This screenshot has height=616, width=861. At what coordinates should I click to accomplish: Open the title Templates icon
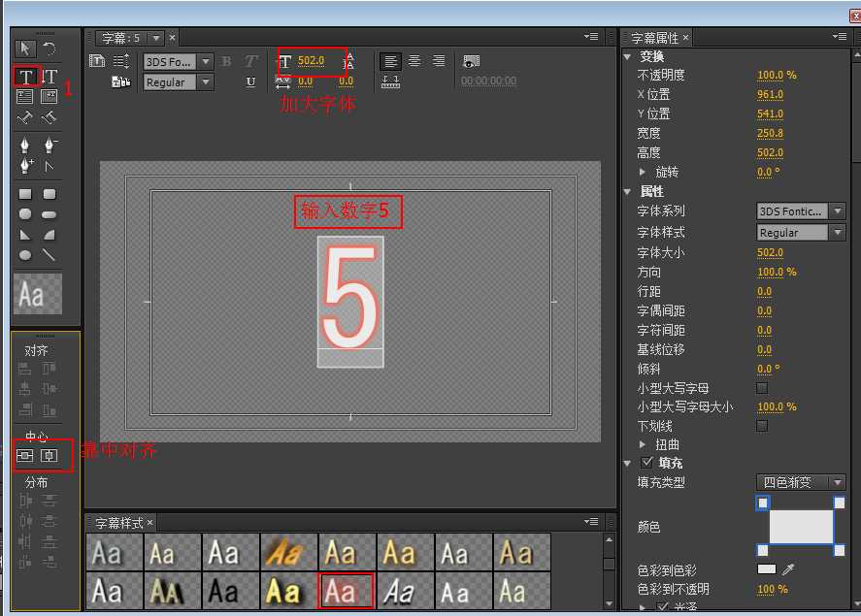point(120,81)
